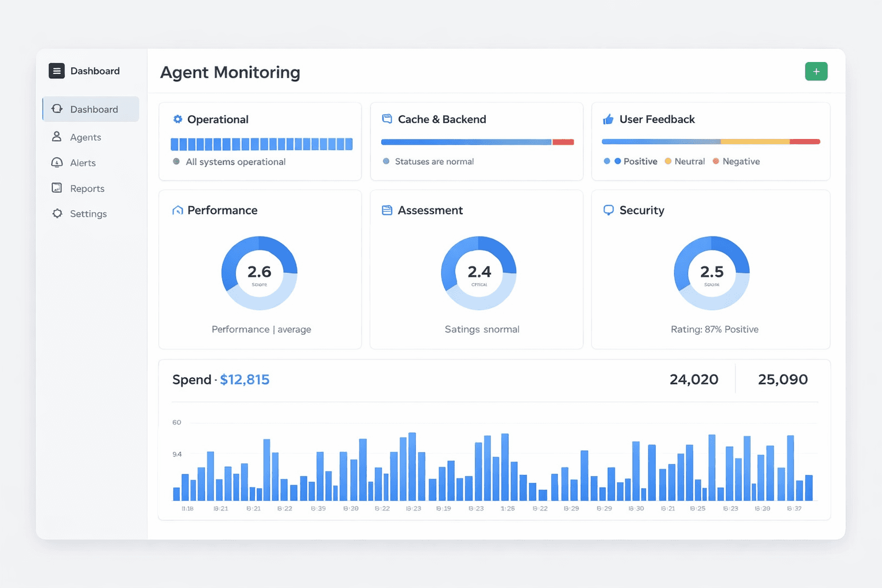Toggle the Positive legend on User Feedback
882x588 pixels.
(630, 161)
